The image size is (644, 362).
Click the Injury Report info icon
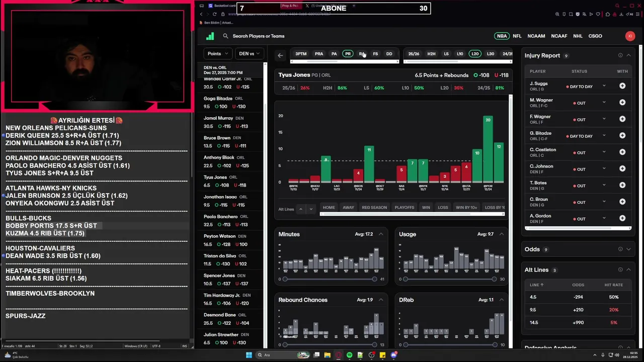(620, 55)
